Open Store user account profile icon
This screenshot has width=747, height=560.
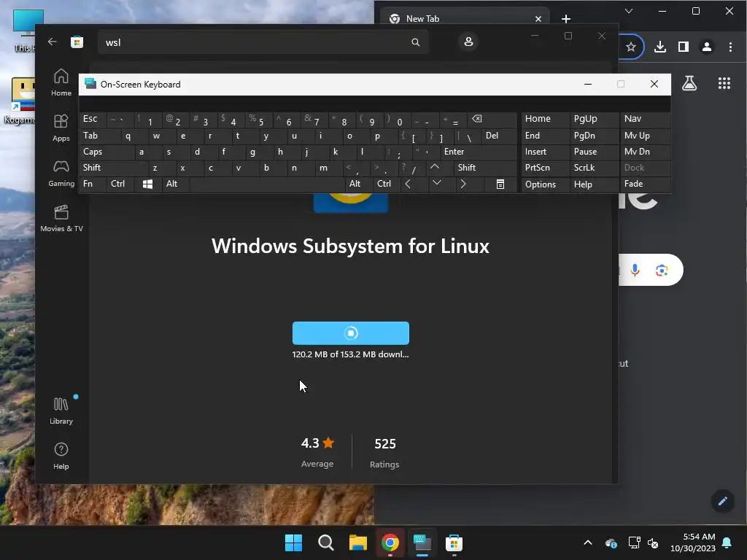point(468,42)
